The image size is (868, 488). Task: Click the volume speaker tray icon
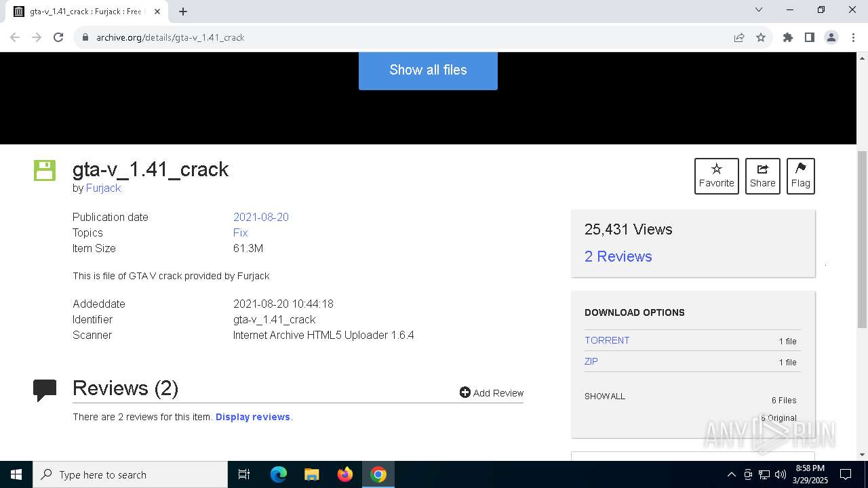(781, 474)
